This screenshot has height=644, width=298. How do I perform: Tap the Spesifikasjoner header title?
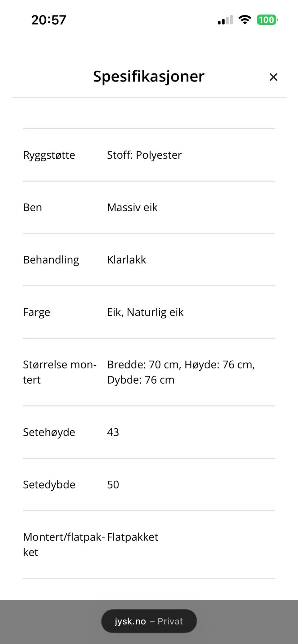click(148, 76)
